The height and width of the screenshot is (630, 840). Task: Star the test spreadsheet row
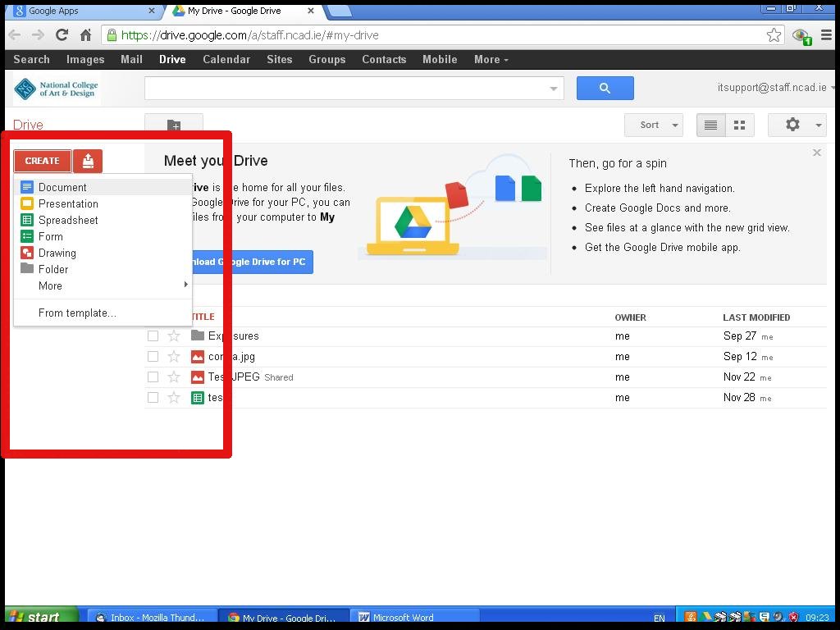click(174, 398)
